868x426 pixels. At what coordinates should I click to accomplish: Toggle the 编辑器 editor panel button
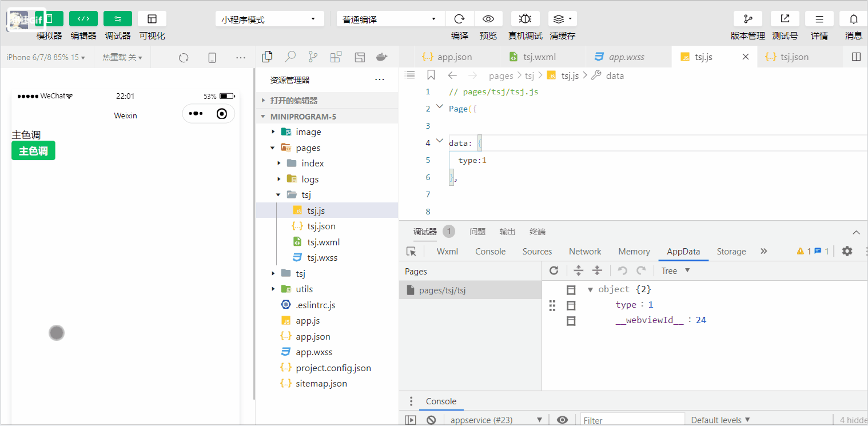[83, 19]
